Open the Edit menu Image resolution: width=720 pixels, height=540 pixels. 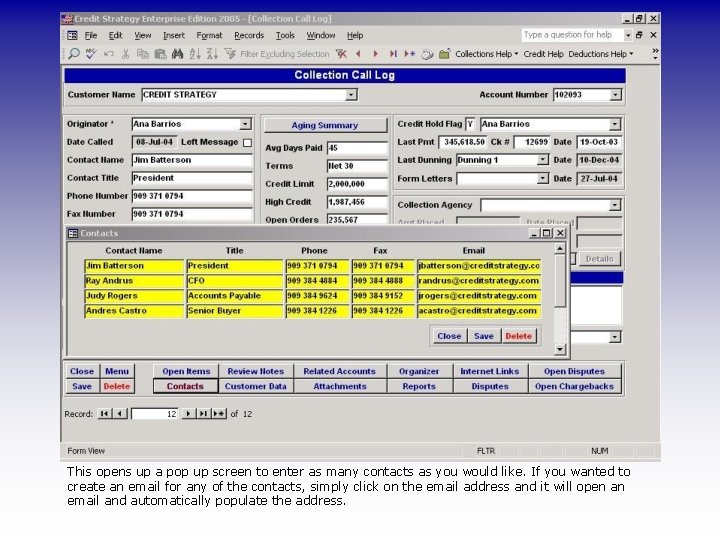115,35
